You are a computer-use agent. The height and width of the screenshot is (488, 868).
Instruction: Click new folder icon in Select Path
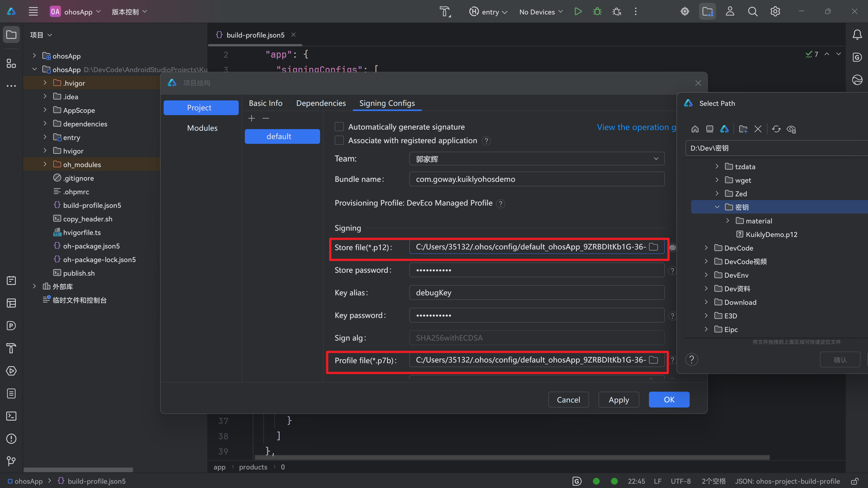coord(743,129)
